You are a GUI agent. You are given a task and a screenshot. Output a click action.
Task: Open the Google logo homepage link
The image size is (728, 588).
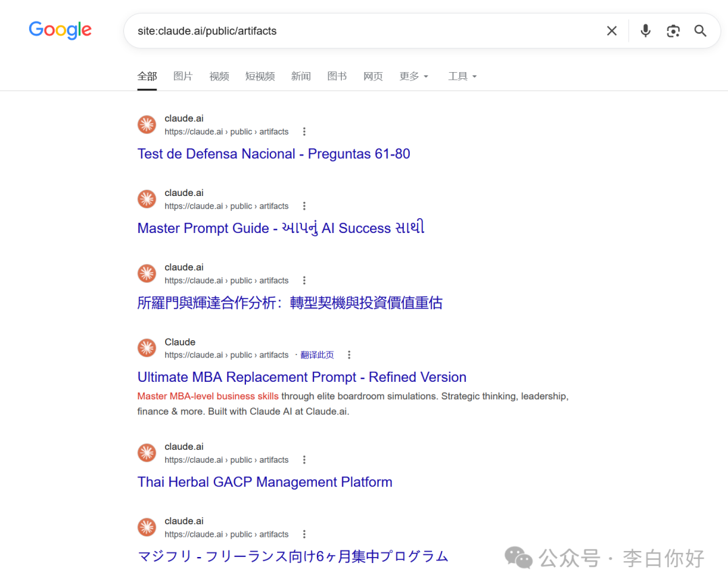click(60, 30)
